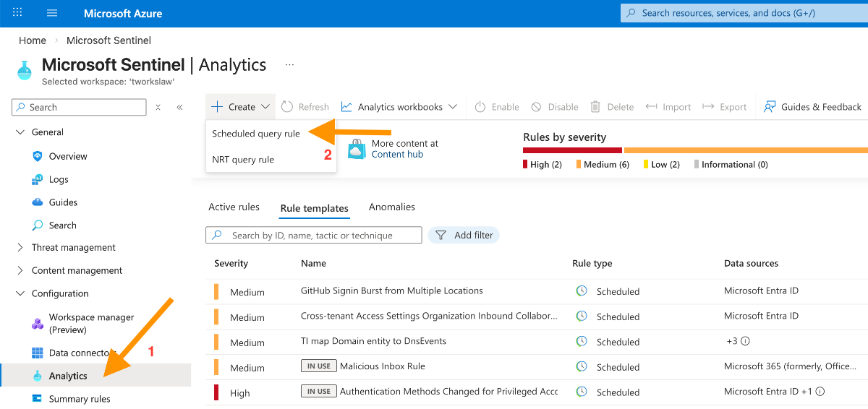The width and height of the screenshot is (868, 409).
Task: Click Microsoft 365 (formerly, Office data source cell
Action: point(791,366)
